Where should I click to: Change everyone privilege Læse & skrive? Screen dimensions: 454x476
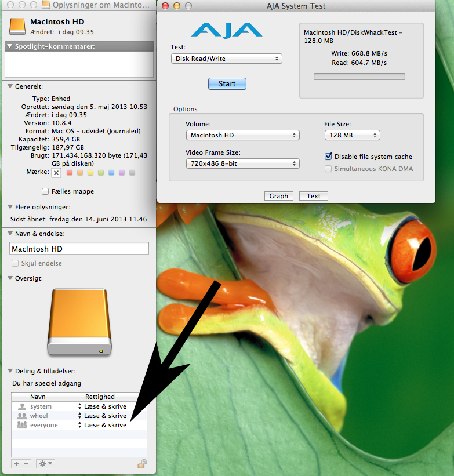click(103, 425)
